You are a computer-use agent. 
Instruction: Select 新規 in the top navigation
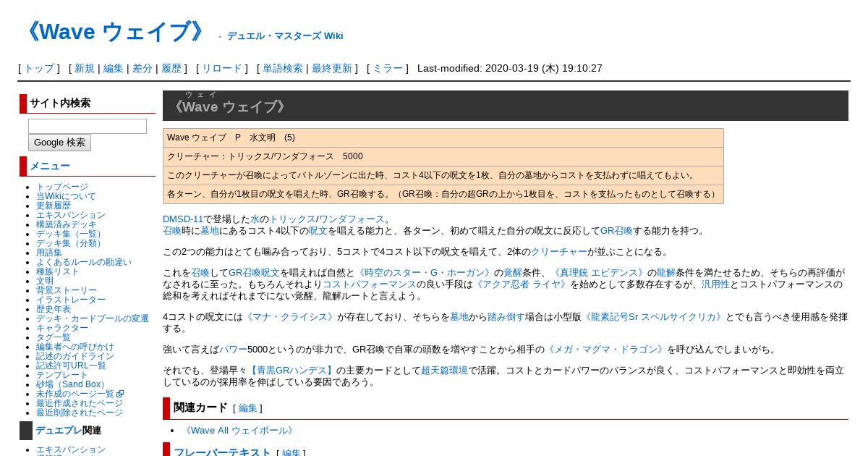[x=85, y=68]
